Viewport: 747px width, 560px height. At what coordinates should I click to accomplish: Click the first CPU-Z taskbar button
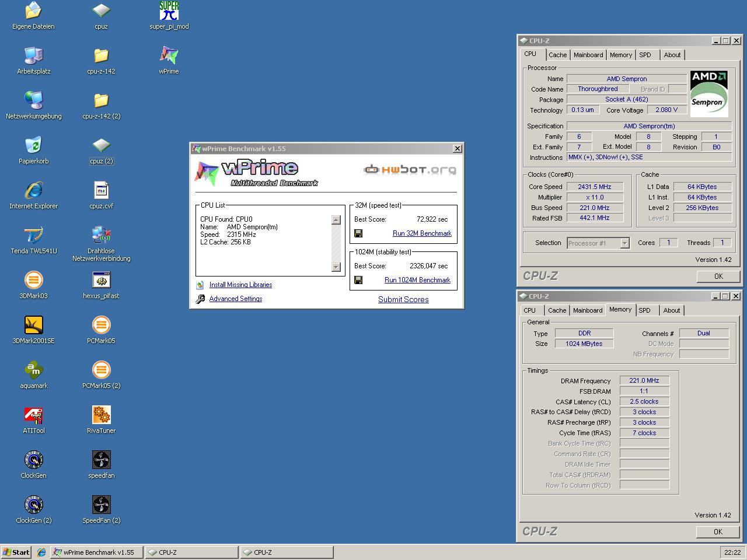[x=191, y=552]
